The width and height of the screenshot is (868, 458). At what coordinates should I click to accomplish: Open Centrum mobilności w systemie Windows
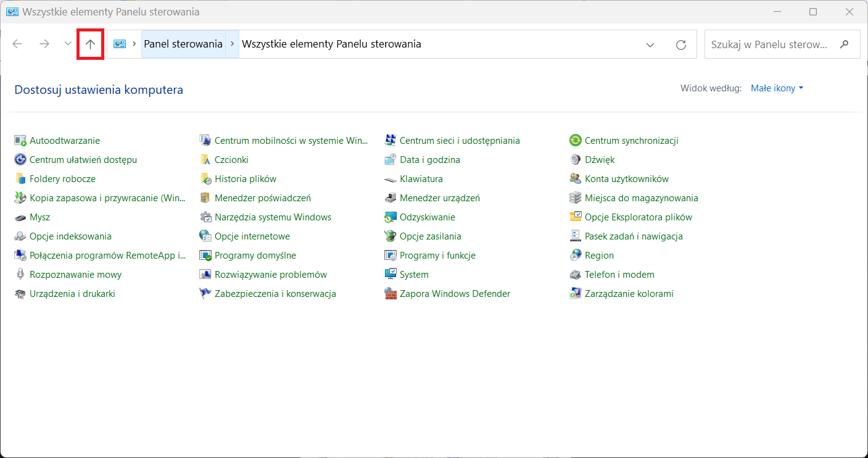click(x=291, y=141)
